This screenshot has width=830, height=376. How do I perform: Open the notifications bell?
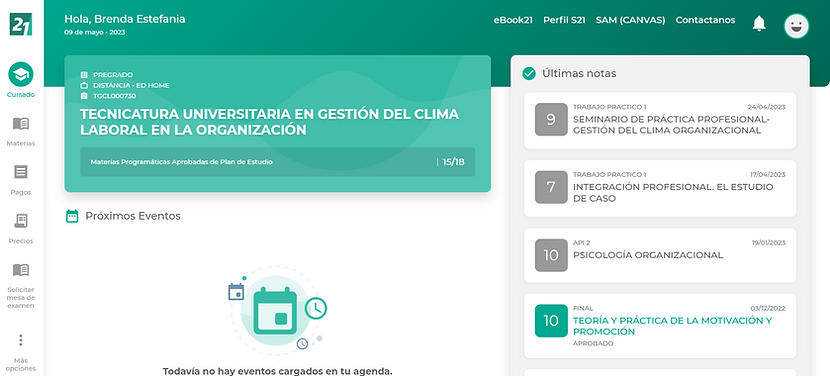click(759, 23)
